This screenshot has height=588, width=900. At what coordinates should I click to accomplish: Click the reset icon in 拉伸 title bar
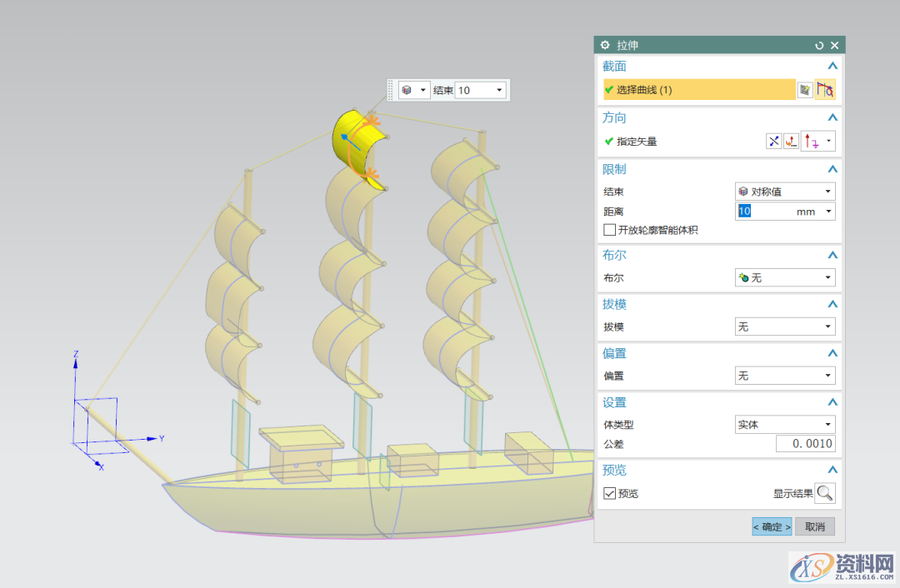pyautogui.click(x=819, y=46)
